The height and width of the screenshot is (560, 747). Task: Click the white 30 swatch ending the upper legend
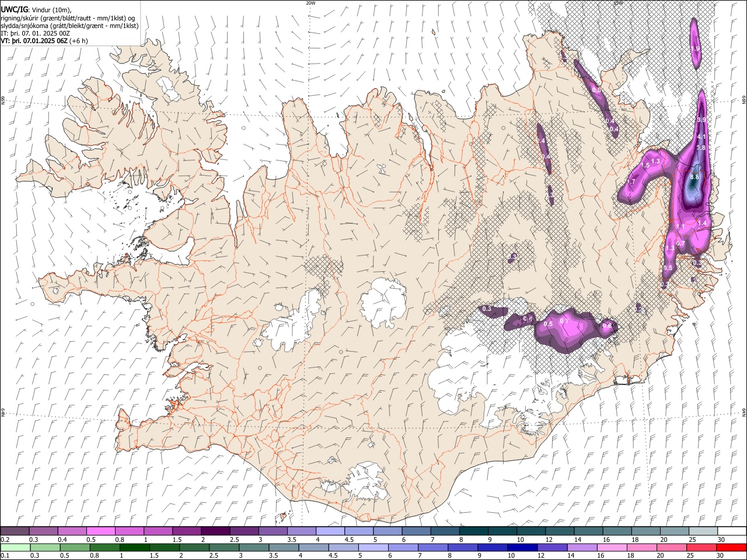coord(731,531)
